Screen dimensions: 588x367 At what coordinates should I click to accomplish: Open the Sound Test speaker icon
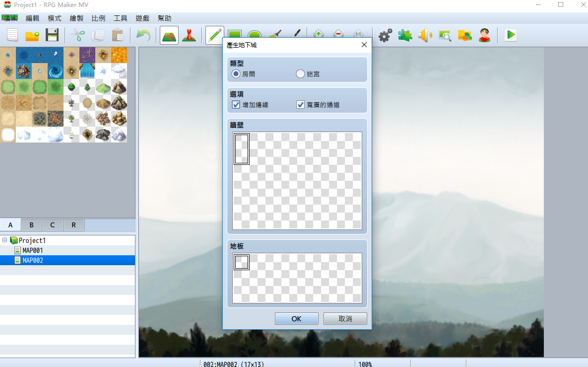[x=425, y=35]
